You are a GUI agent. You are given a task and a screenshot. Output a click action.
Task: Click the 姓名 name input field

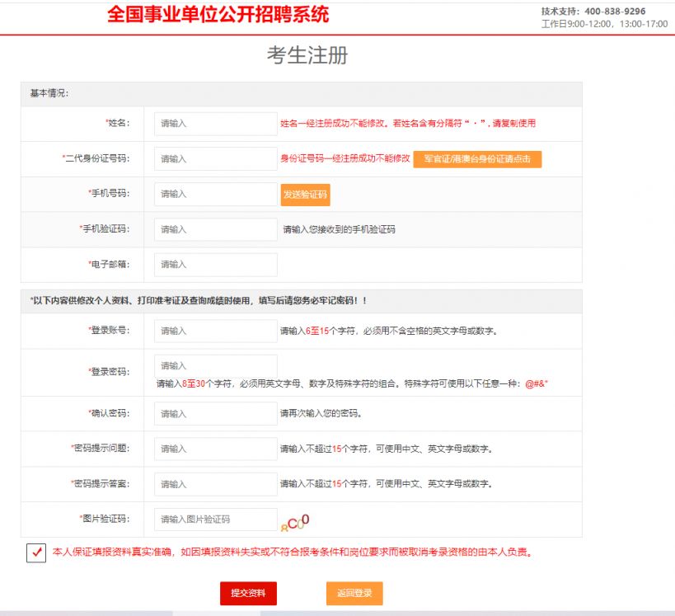coord(214,122)
